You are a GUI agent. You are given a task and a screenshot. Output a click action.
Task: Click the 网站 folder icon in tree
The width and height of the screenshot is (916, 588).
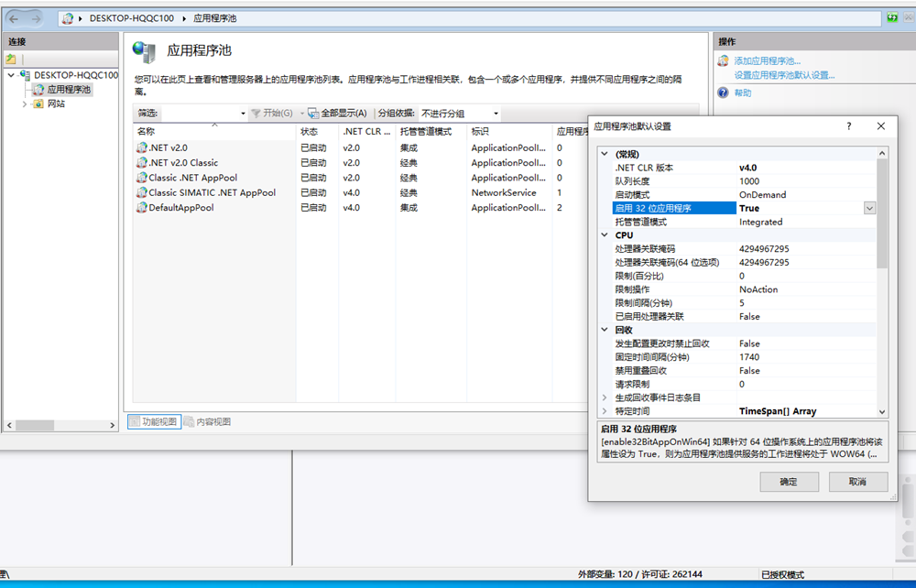[x=38, y=104]
